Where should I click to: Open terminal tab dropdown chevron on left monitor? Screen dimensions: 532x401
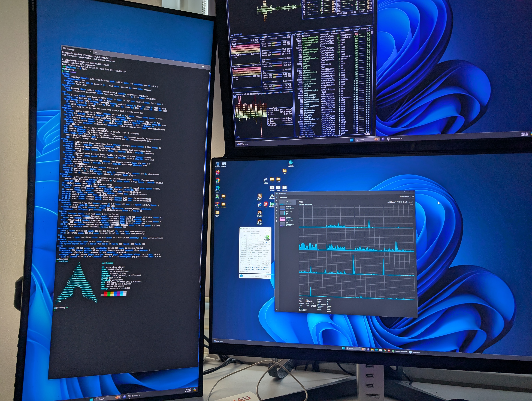click(100, 53)
